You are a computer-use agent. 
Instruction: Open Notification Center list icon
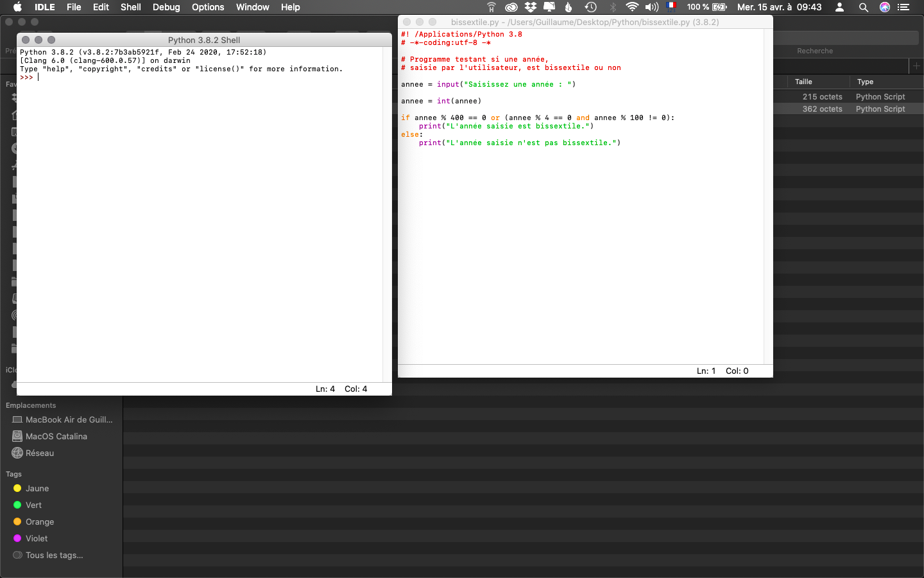(904, 7)
